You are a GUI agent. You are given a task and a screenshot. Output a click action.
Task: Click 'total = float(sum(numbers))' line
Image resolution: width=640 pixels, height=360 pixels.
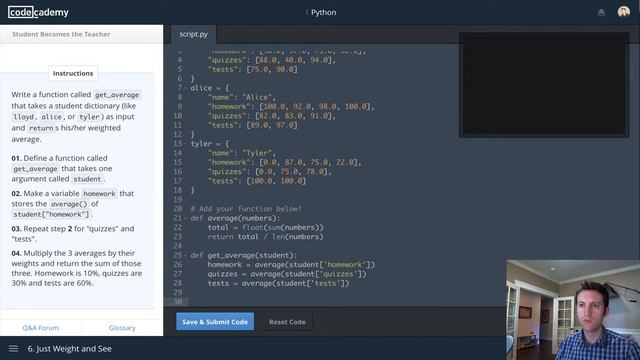[x=265, y=227]
